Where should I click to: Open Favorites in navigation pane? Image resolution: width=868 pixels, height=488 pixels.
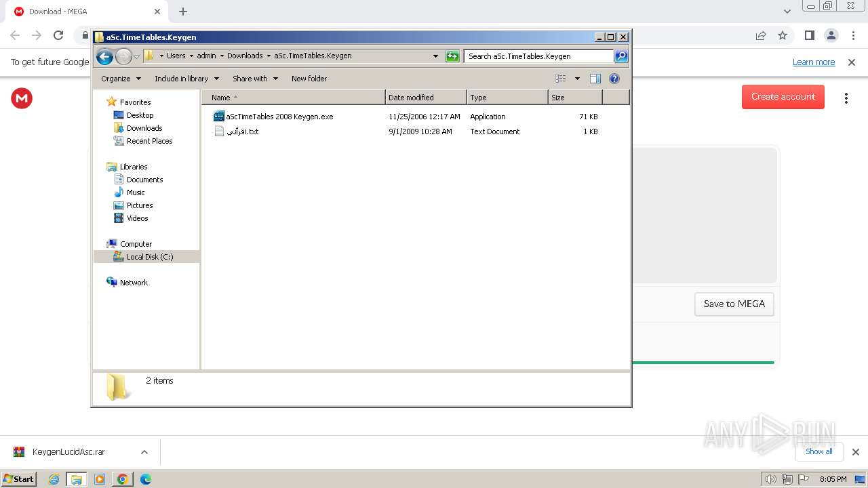[135, 102]
